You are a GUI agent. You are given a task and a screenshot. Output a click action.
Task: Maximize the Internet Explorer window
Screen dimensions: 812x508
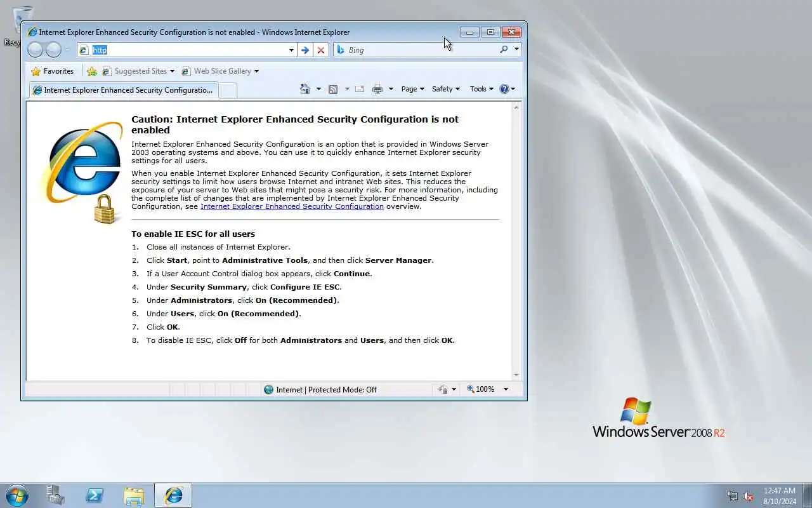[x=490, y=32]
